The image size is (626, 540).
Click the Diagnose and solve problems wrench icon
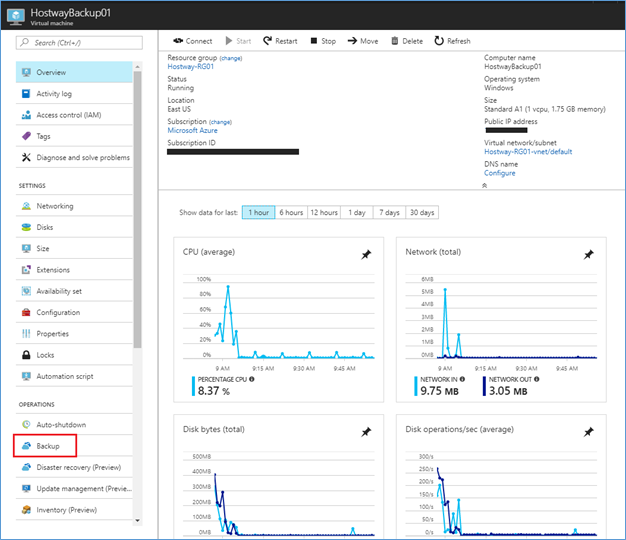pyautogui.click(x=26, y=157)
